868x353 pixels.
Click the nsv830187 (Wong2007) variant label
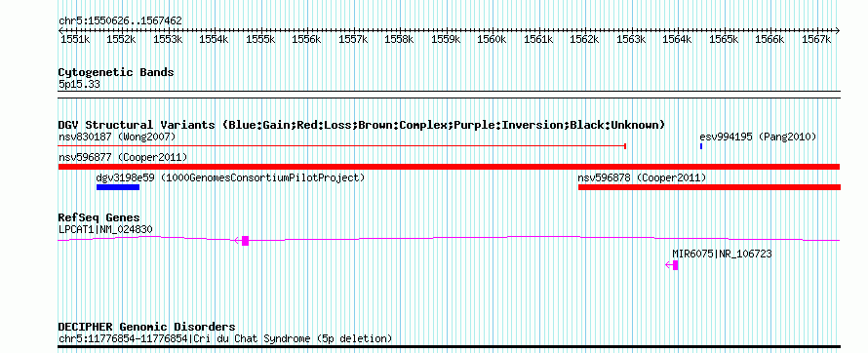pos(117,137)
